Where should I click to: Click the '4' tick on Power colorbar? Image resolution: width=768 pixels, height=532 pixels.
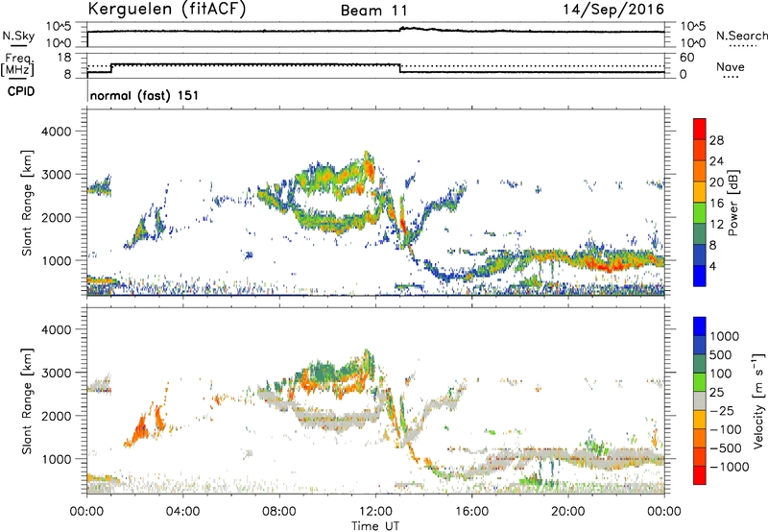pos(712,266)
